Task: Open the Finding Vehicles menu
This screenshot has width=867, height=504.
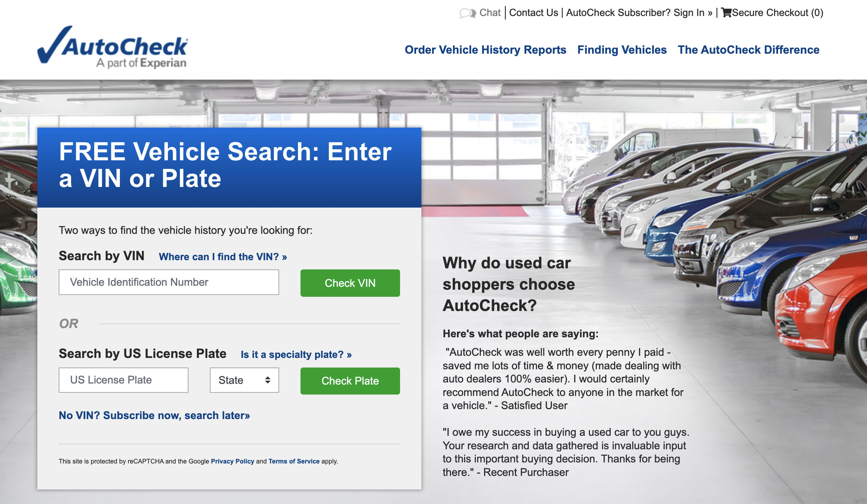Action: (621, 50)
